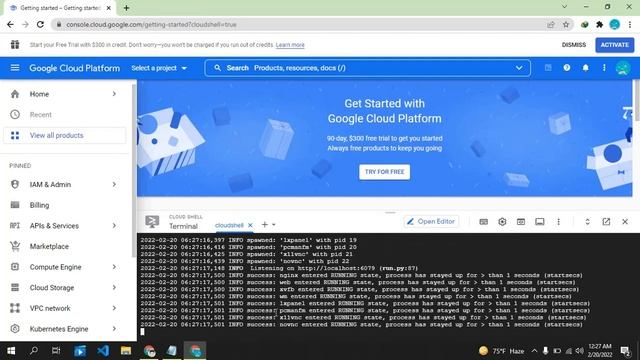
Task: Close the Cloud Shell panel
Action: (x=625, y=222)
